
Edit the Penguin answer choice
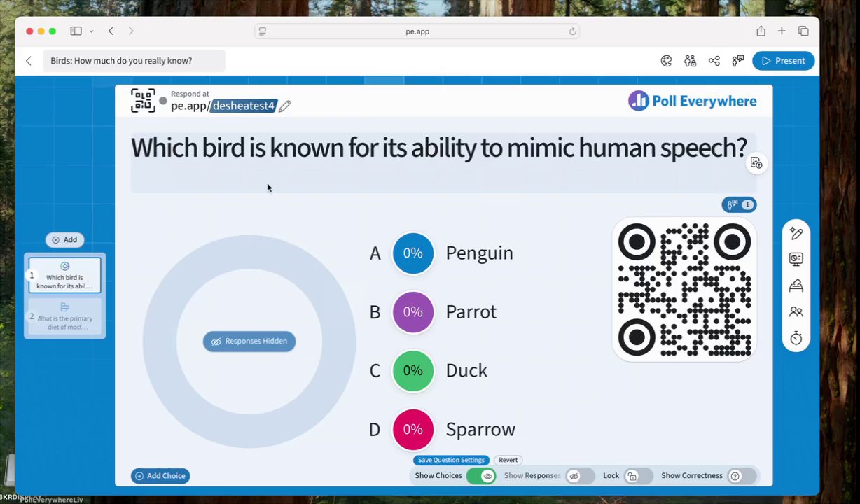[480, 253]
